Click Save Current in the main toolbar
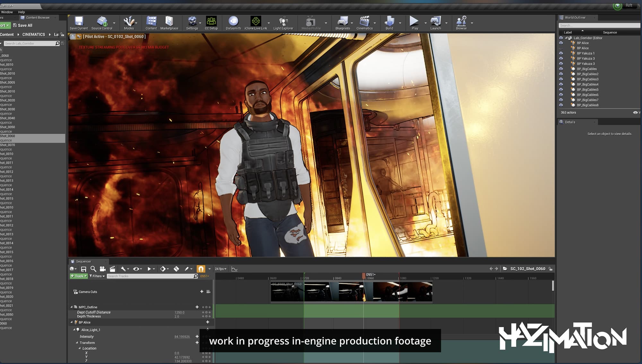Image resolution: width=642 pixels, height=364 pixels. (79, 23)
